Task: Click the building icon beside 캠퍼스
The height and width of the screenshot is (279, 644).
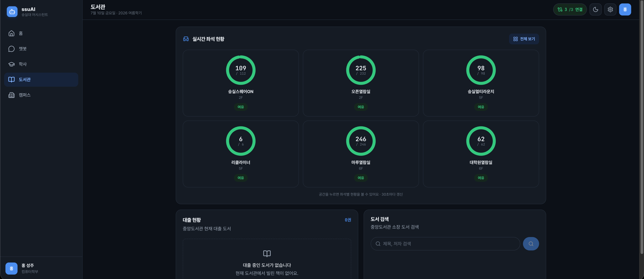Action: [12, 95]
